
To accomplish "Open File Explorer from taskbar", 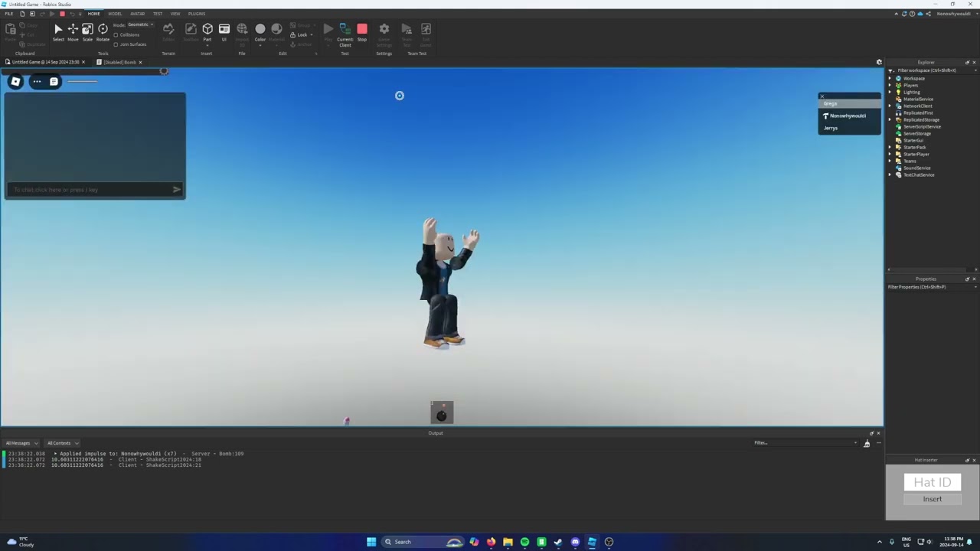I will pyautogui.click(x=508, y=542).
